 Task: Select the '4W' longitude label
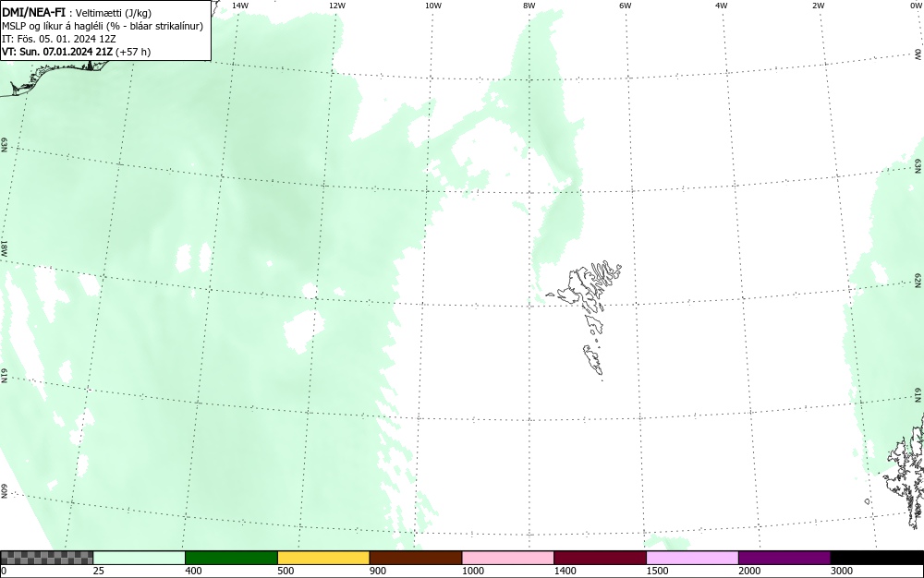coord(722,6)
